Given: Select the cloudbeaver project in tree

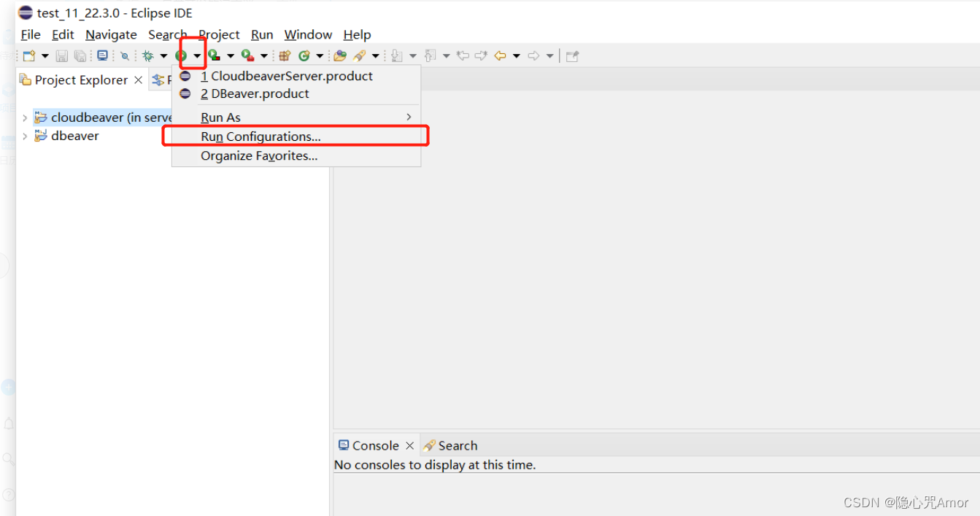Looking at the screenshot, I should [103, 118].
